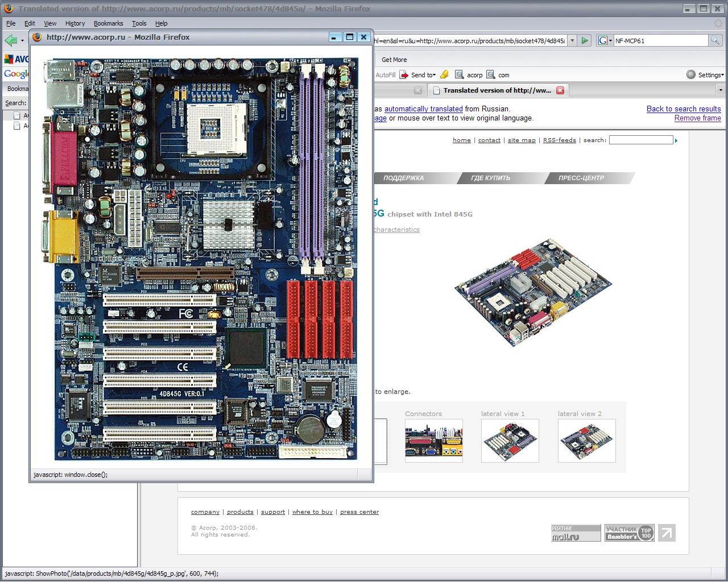Screen dimensions: 728x582
Task: Click the support footer link
Action: point(273,512)
